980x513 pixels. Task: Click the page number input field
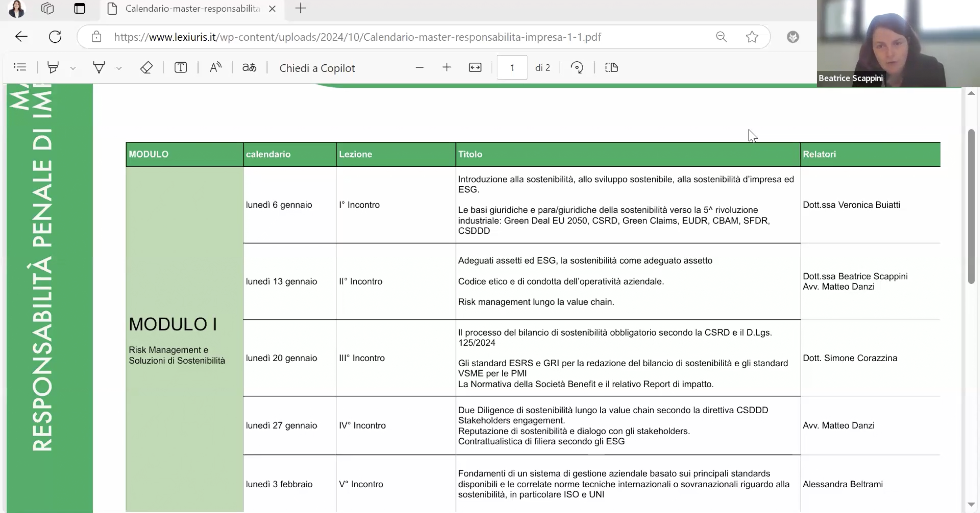tap(512, 67)
